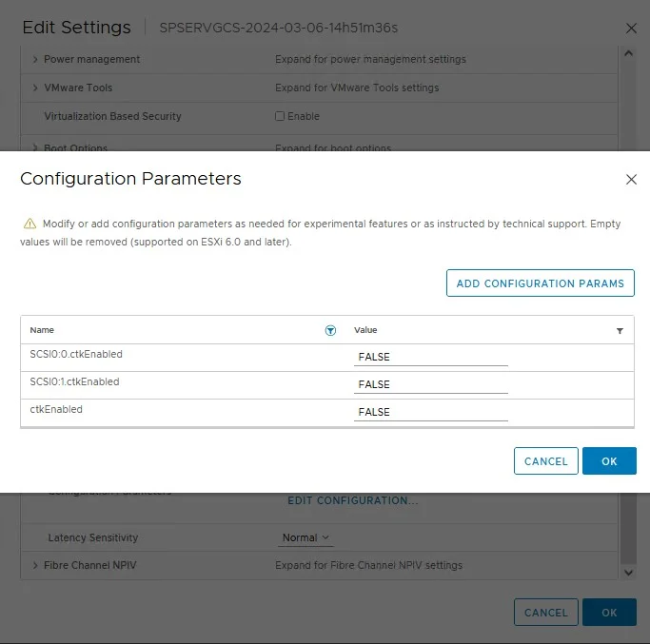Viewport: 650px width, 644px height.
Task: Close the Configuration Parameters dialog with X
Action: (x=631, y=179)
